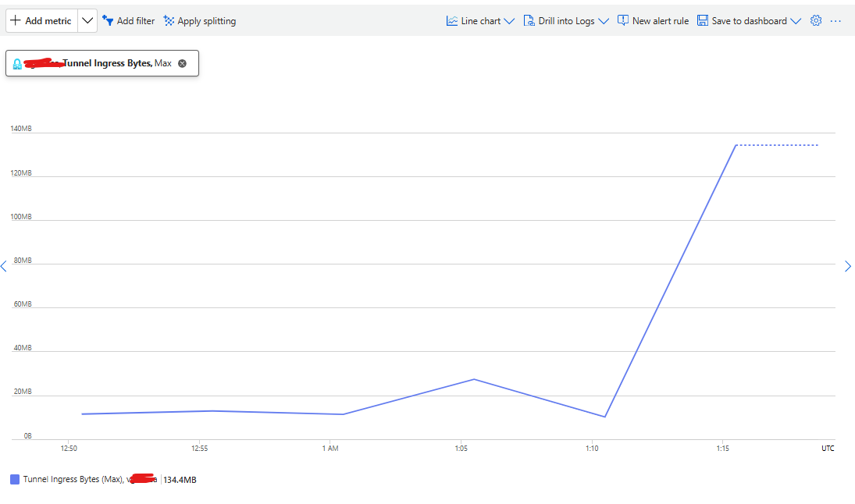Click the 1:10 time axis label

click(592, 449)
